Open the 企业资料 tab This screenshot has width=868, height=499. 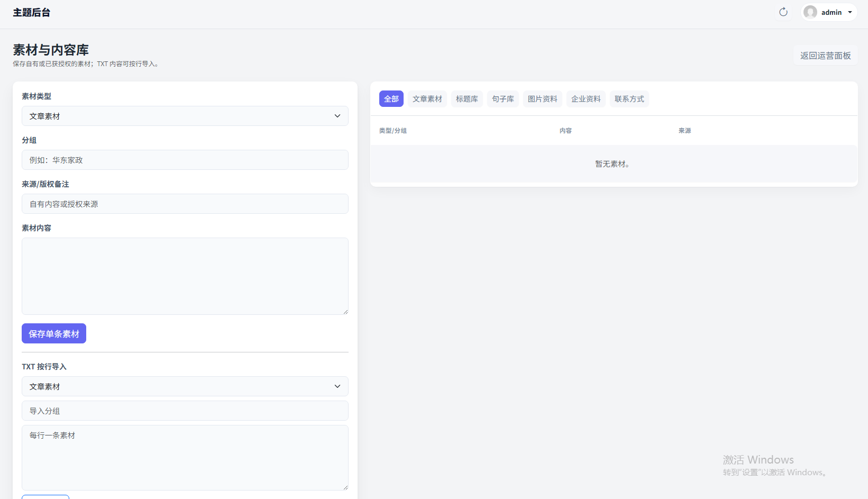(x=586, y=99)
